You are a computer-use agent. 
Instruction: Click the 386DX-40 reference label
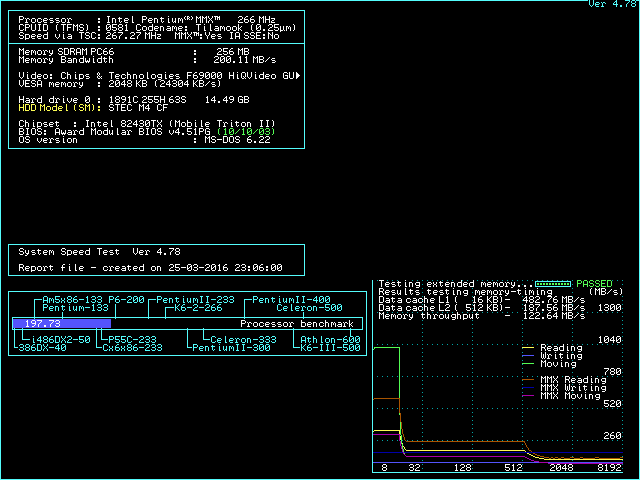[x=42, y=348]
